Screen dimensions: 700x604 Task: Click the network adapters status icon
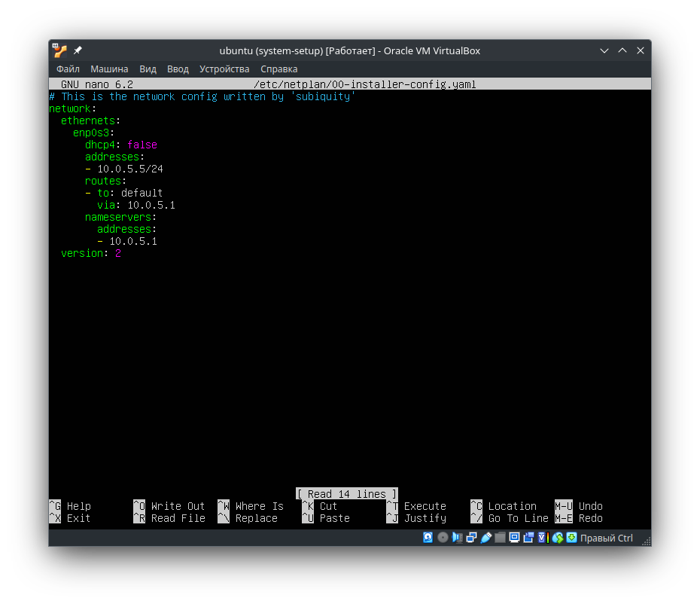[x=471, y=538]
